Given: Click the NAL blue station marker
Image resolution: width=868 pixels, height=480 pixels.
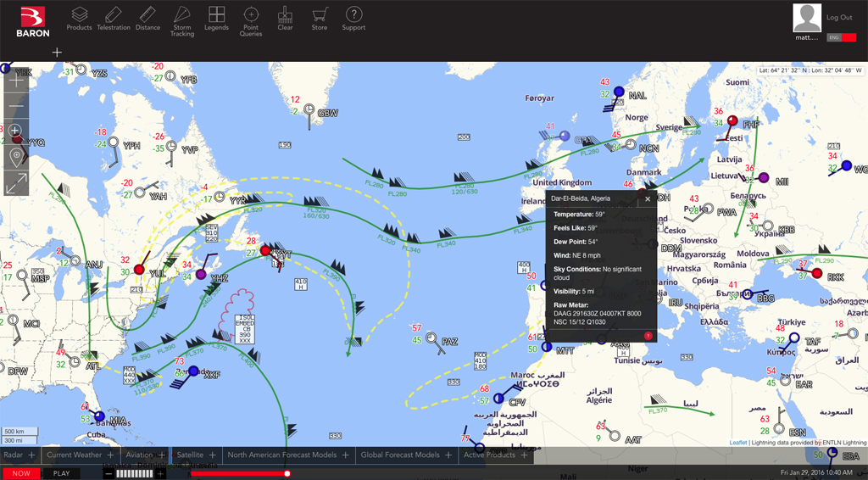Looking at the screenshot, I should [x=619, y=92].
